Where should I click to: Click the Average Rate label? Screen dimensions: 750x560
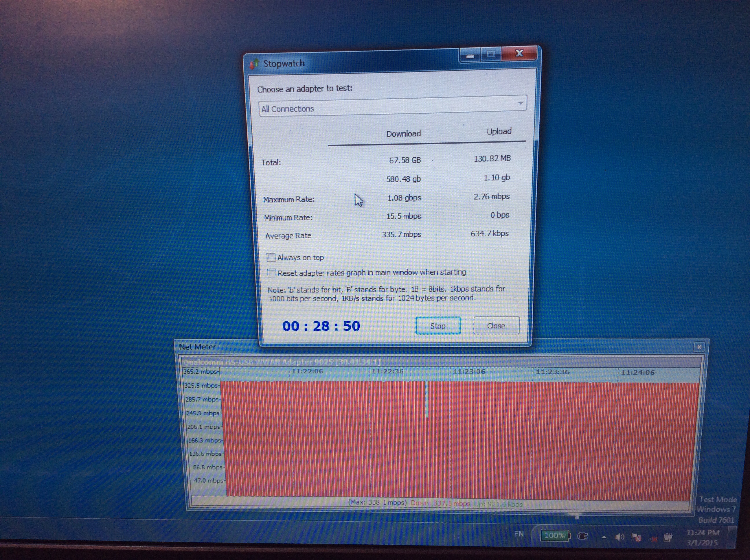[288, 235]
